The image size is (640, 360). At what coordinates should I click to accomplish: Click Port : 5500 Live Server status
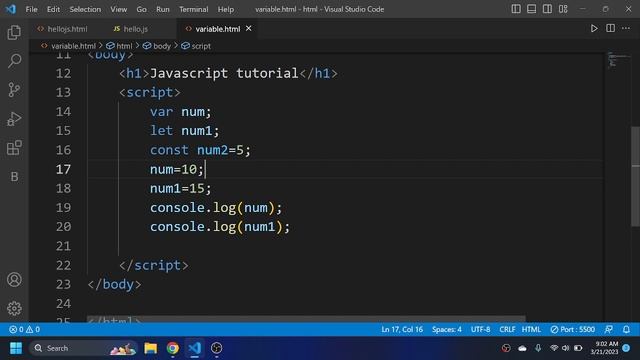(572, 329)
